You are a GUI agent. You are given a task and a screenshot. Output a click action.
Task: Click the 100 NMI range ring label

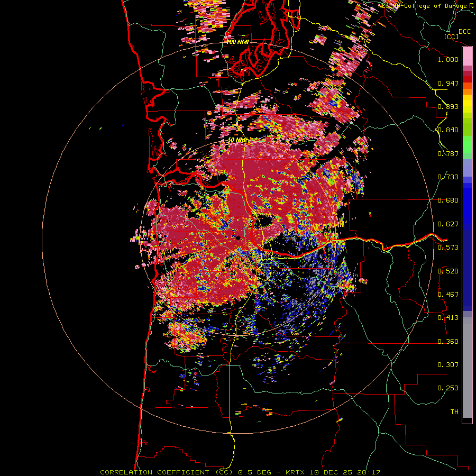pos(237,42)
